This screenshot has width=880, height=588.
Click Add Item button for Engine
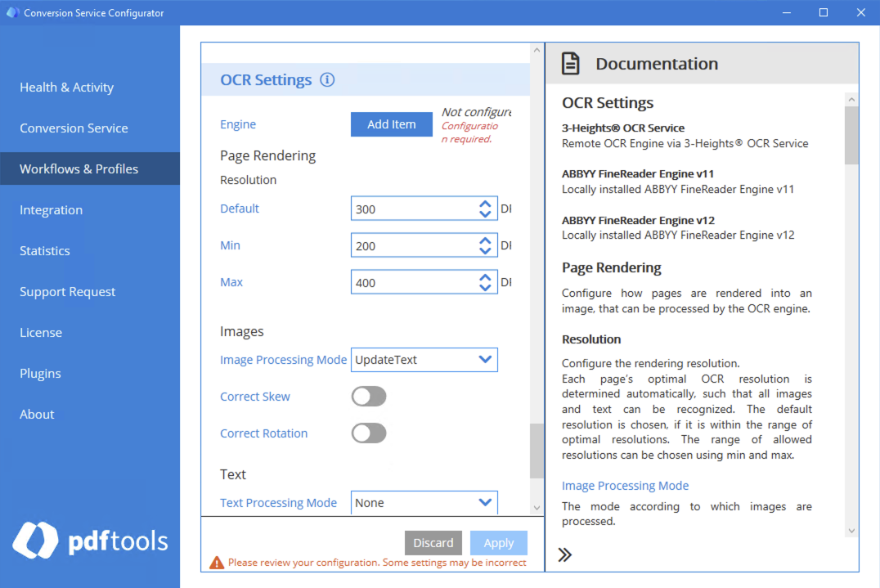coord(392,124)
